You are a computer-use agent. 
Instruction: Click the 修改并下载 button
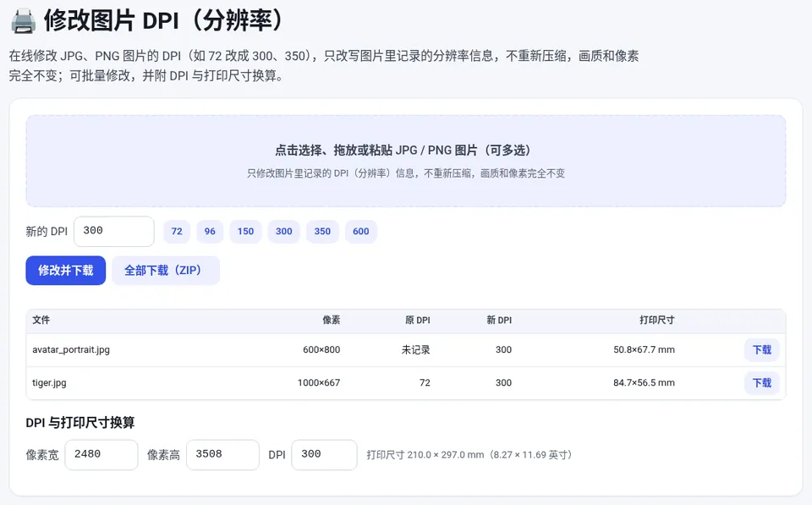click(x=66, y=271)
